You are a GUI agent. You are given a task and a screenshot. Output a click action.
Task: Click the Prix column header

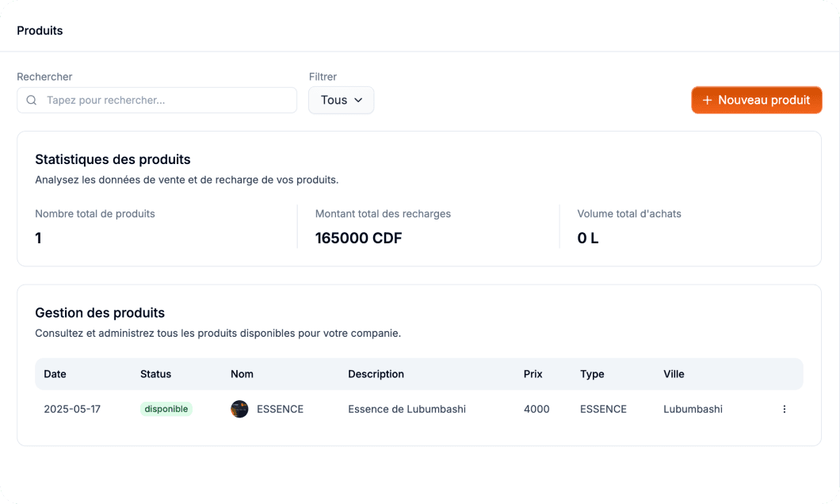pos(533,374)
